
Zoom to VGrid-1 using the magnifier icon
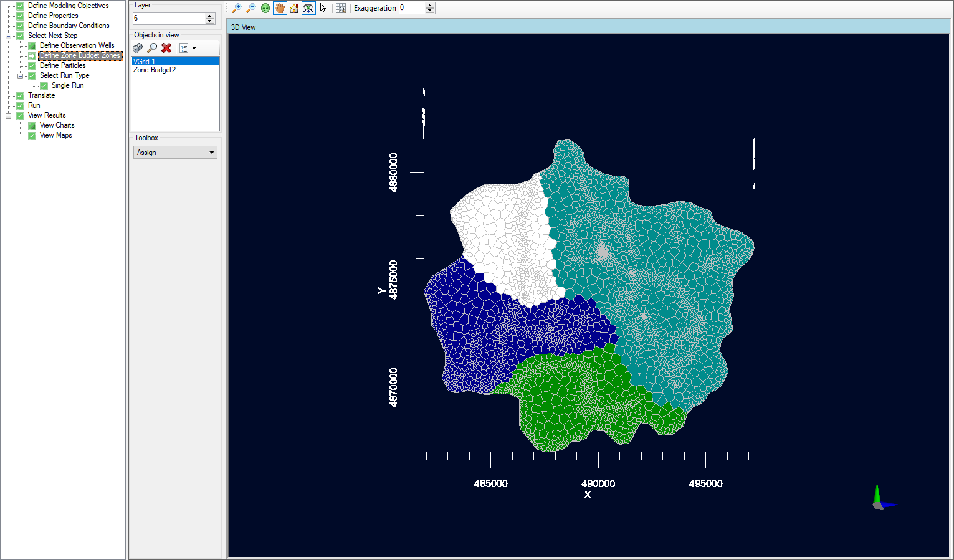[x=152, y=48]
